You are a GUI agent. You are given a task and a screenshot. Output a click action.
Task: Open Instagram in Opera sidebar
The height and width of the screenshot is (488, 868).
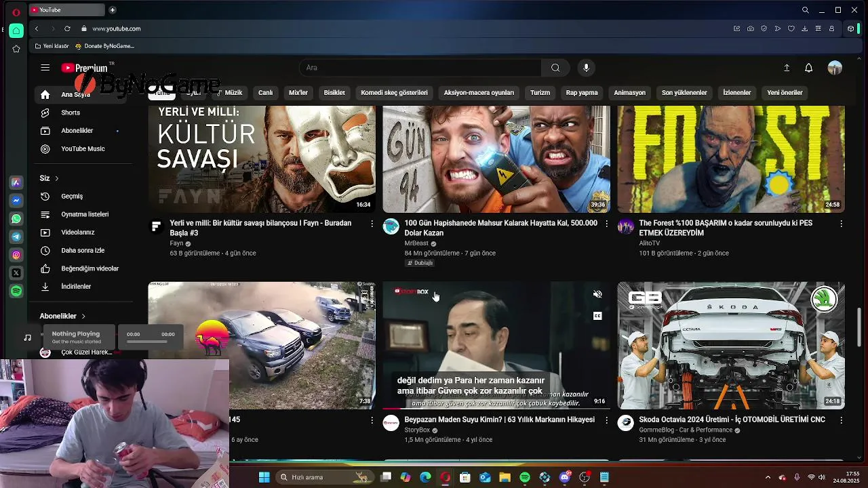click(16, 255)
